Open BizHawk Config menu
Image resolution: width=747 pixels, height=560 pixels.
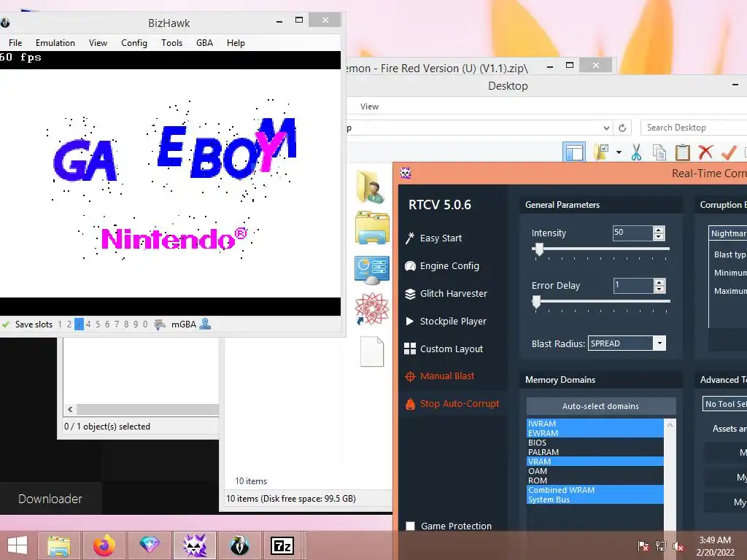coord(134,43)
